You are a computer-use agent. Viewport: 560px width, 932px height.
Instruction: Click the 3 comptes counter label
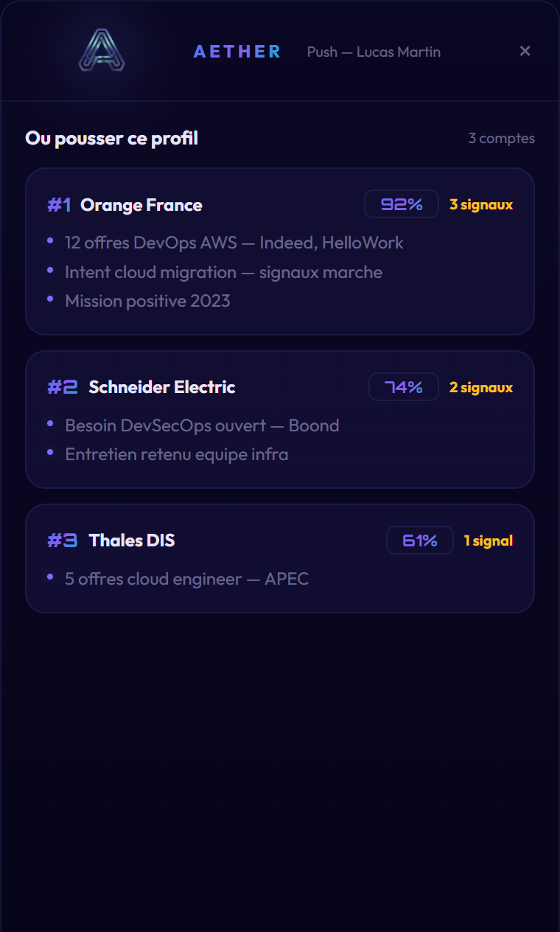501,139
